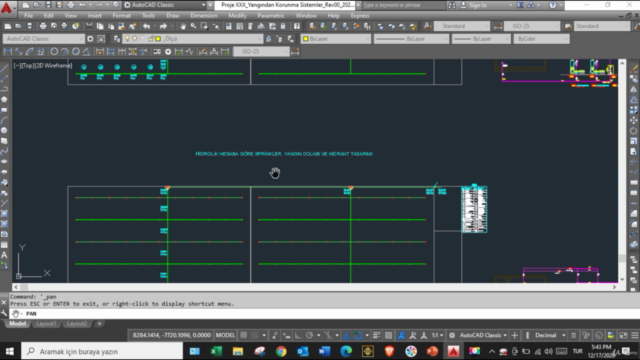Viewport: 640px width, 360px height.
Task: Click the Help question mark icon
Action: point(297,26)
